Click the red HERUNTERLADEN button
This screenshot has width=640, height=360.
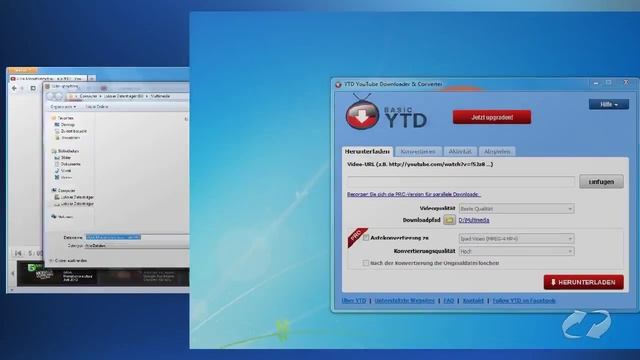point(583,282)
